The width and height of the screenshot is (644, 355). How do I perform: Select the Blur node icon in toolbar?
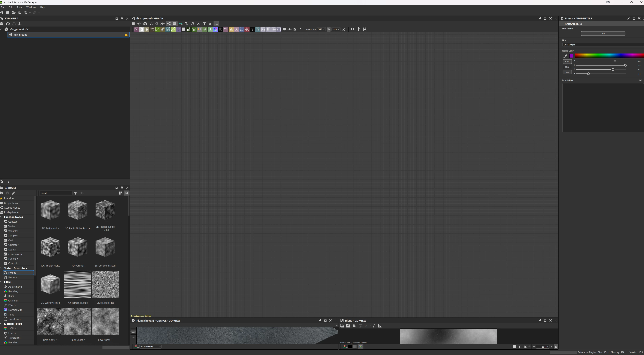tap(147, 29)
